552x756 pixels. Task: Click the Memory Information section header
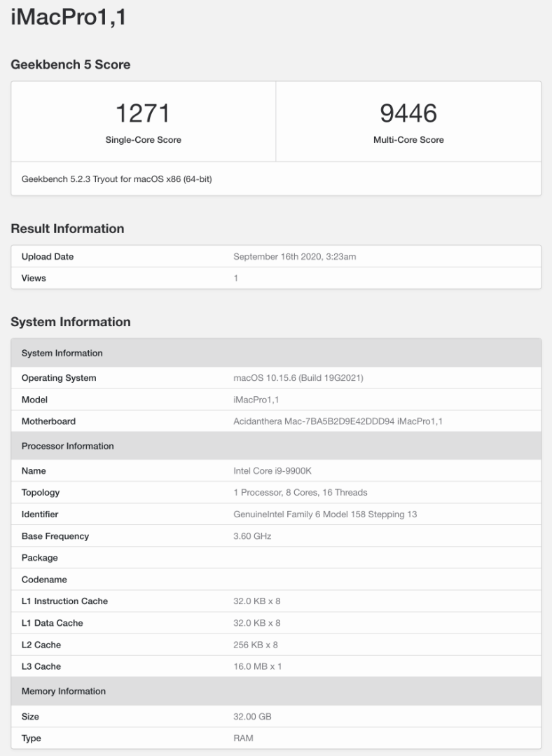click(x=64, y=692)
